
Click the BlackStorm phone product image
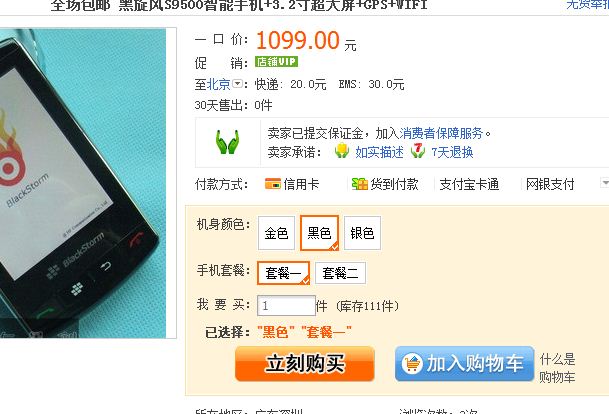pos(83,183)
